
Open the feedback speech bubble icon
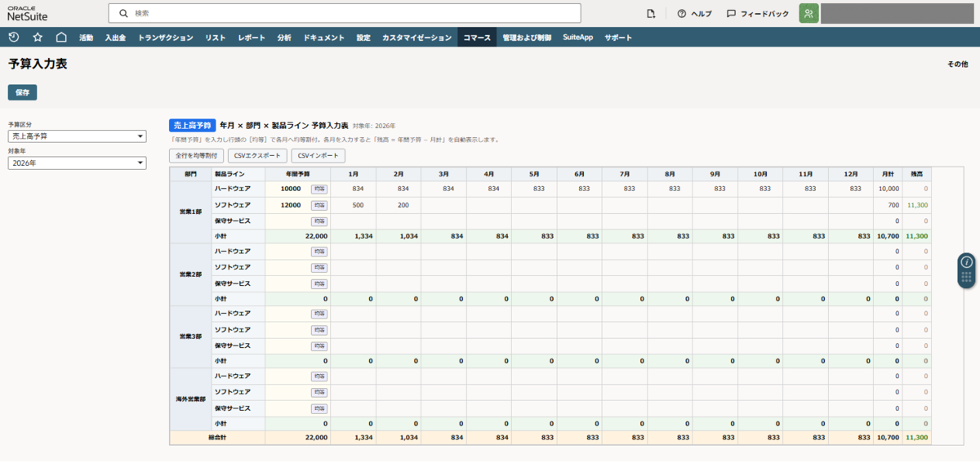click(x=731, y=14)
